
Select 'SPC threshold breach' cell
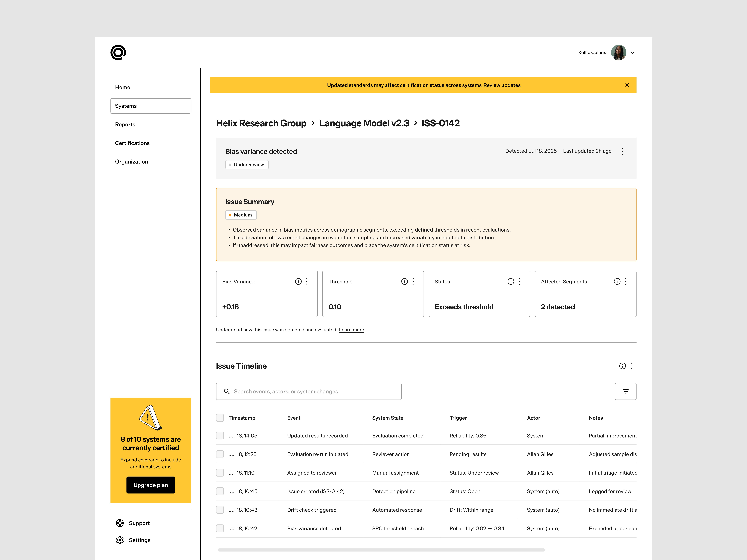coord(398,529)
